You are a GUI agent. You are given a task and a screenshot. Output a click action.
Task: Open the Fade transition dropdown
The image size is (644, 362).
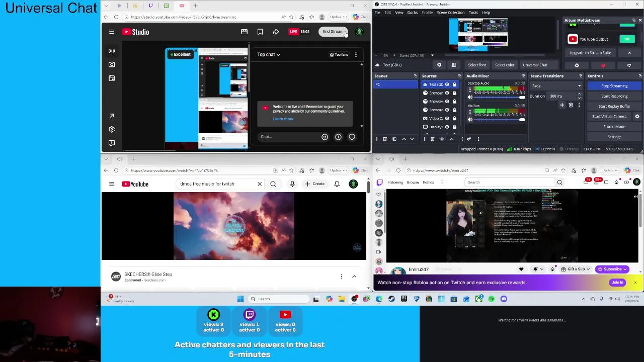(557, 86)
